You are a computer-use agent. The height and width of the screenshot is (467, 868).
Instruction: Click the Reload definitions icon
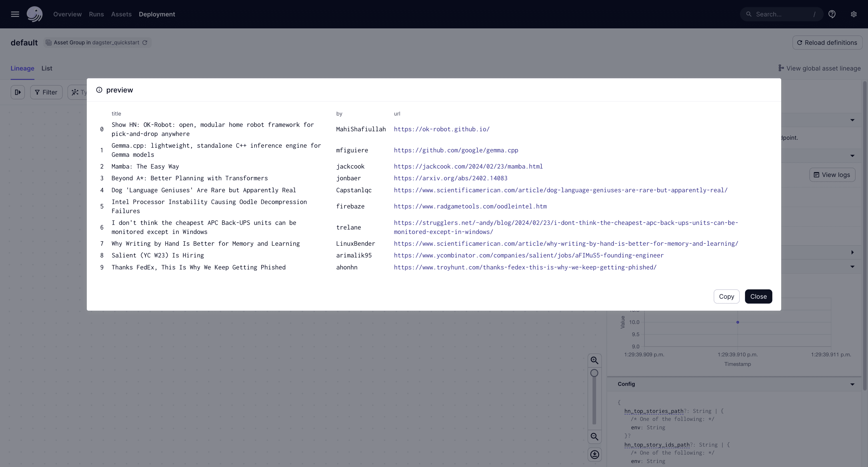(x=799, y=42)
